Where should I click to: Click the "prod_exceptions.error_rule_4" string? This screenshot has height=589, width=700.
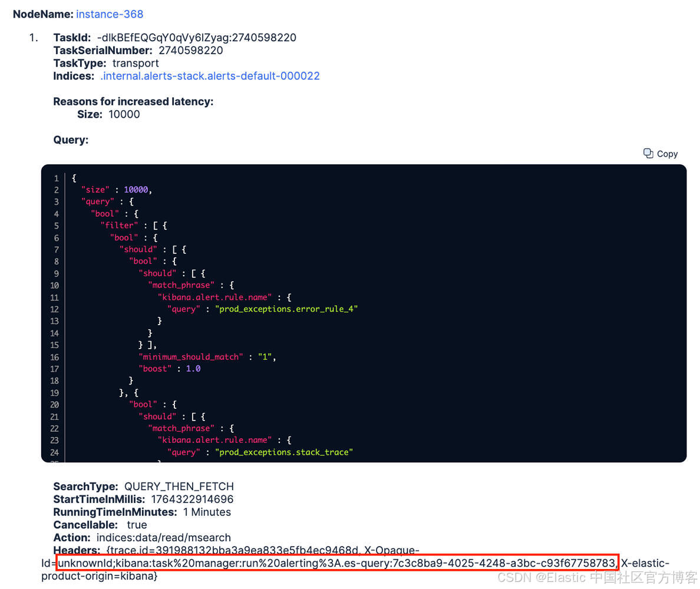[286, 309]
